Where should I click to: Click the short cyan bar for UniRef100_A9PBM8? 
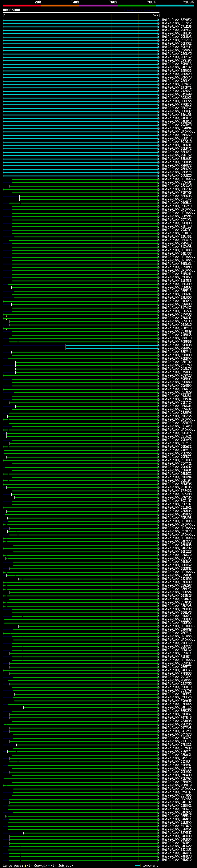112,345
